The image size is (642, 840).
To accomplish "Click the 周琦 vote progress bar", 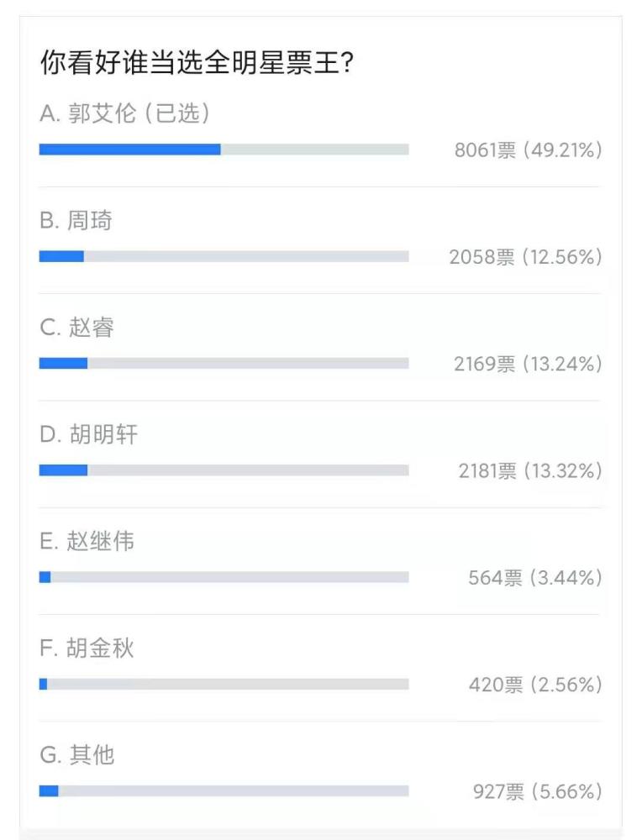I will [x=224, y=256].
